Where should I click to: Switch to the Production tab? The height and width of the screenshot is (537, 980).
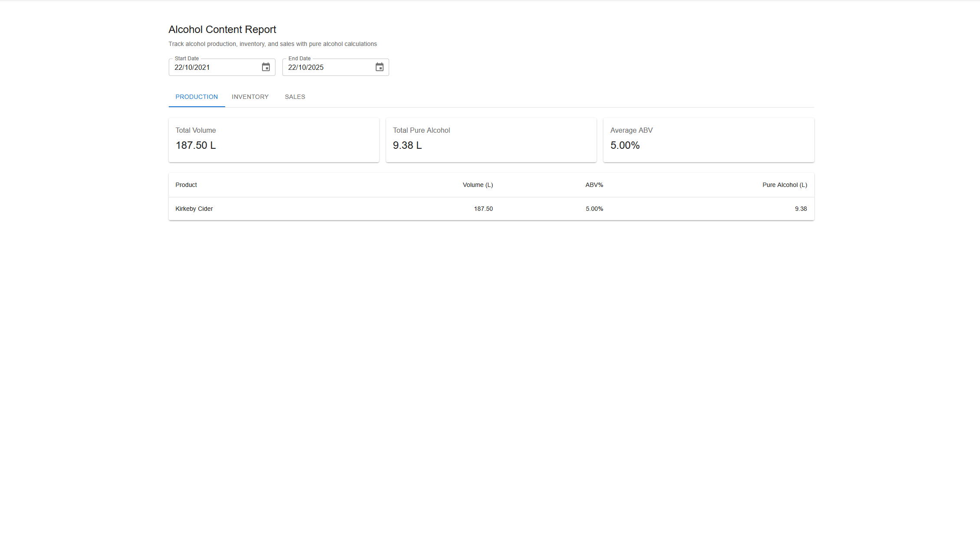point(197,97)
